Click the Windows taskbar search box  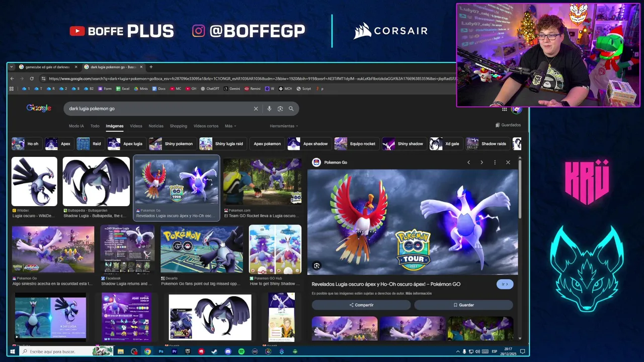click(65, 351)
